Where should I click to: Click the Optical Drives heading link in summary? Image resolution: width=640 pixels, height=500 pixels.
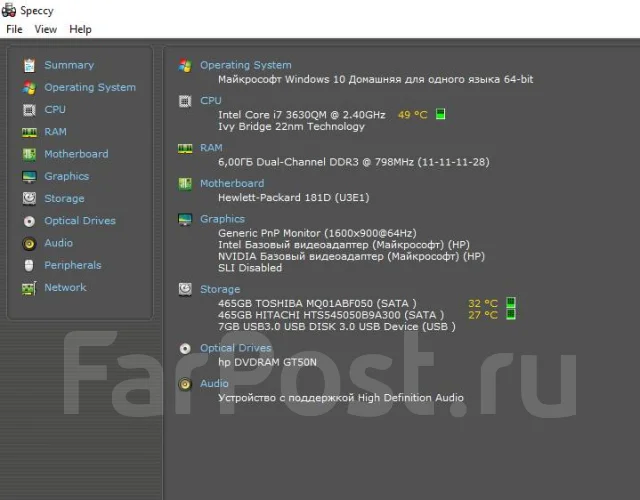(236, 348)
